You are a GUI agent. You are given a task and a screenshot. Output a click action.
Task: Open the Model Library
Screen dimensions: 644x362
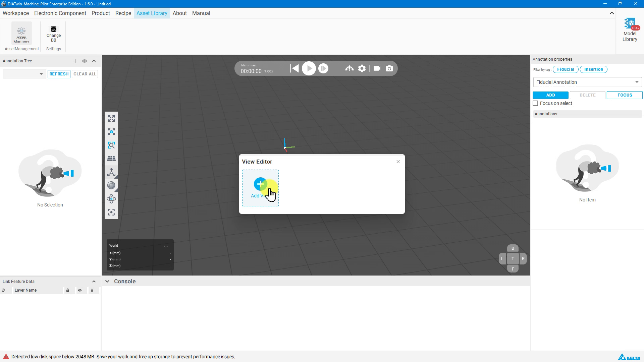630,30
